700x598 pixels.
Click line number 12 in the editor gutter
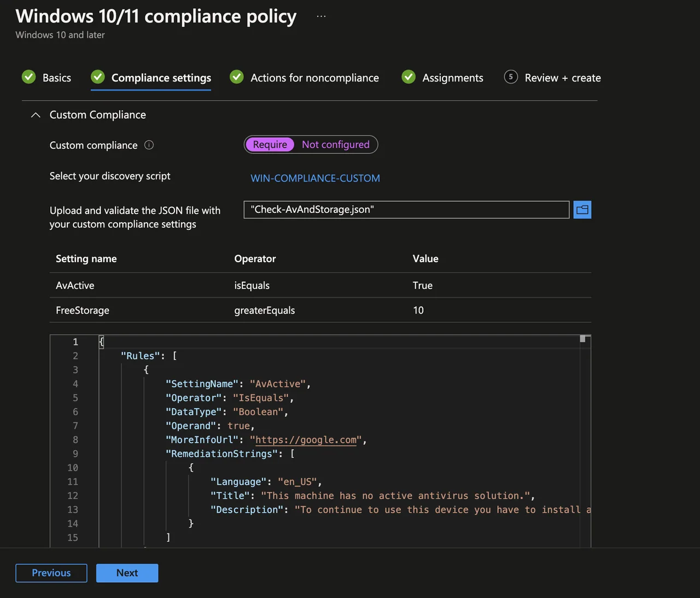pyautogui.click(x=73, y=496)
